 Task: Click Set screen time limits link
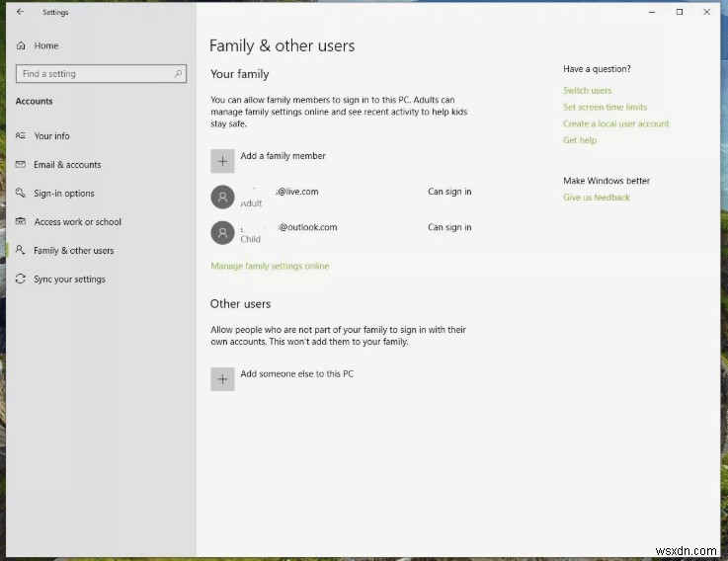pos(605,108)
